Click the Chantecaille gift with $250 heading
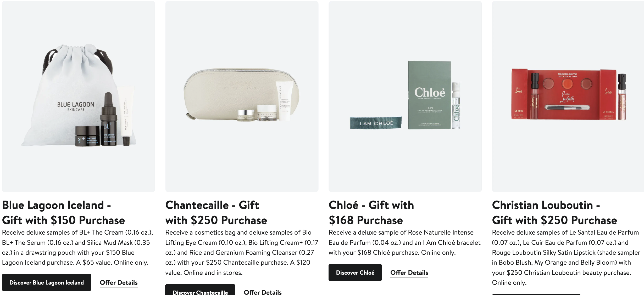Screen dimensions: 644x295 [216, 213]
